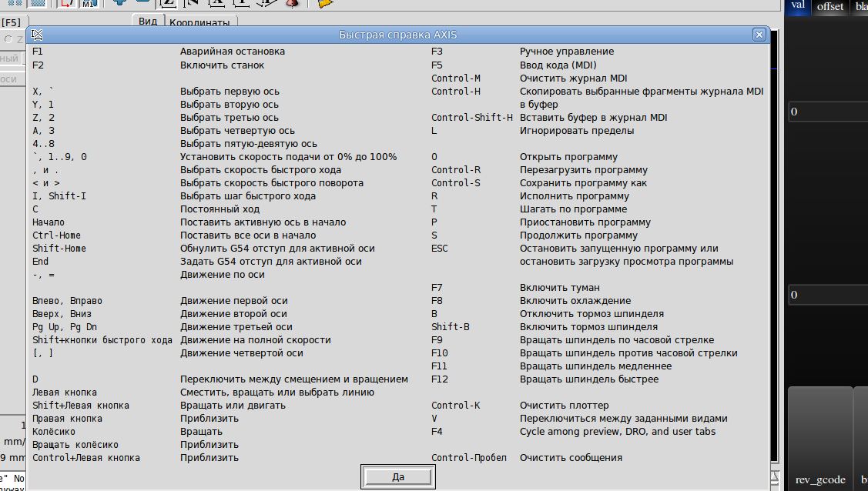This screenshot has width=868, height=491.
Task: Click the rev_gcode button
Action: [819, 439]
